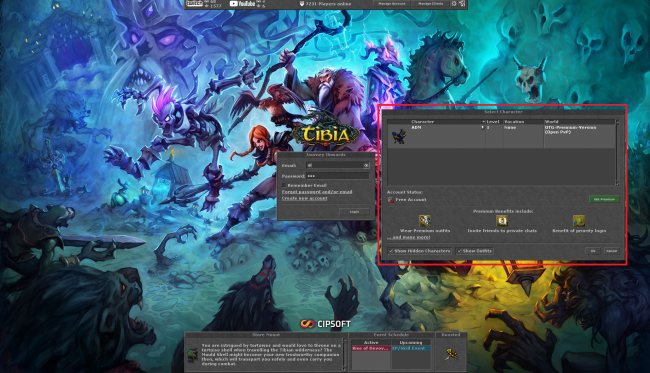The image size is (650, 373).
Task: Toggle Show Outfits checkbox
Action: click(459, 251)
